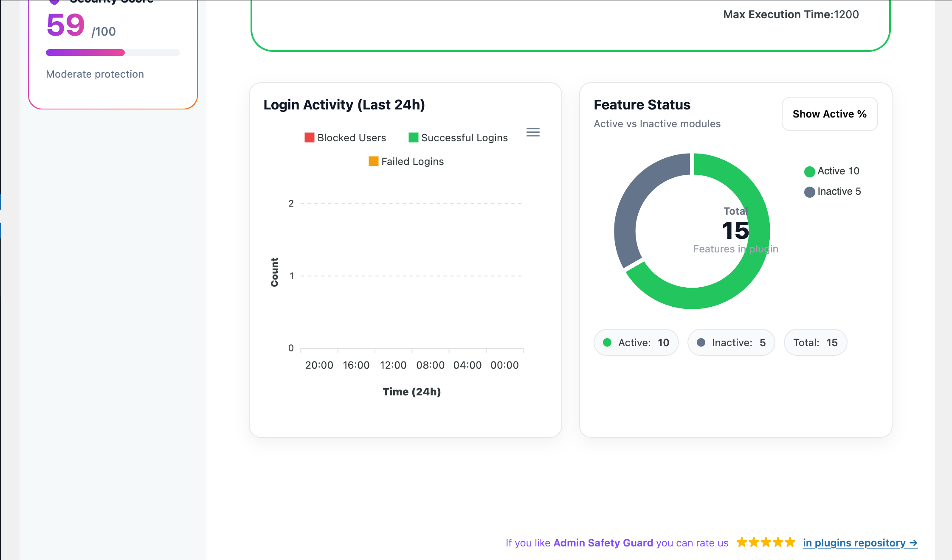The height and width of the screenshot is (560, 952).
Task: Select the Inactive: 5 pill
Action: tap(731, 342)
